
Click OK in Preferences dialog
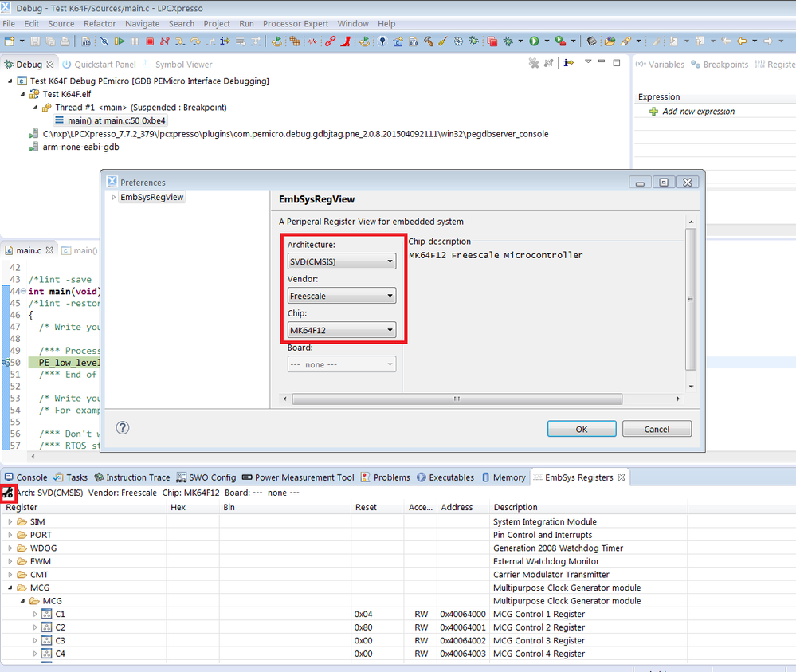tap(582, 429)
